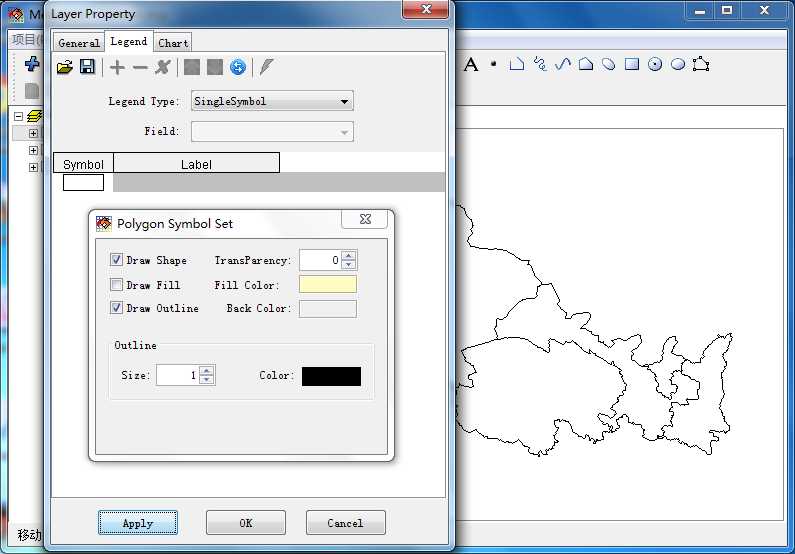Toggle the Draw Outline checkbox
The image size is (795, 554).
116,308
